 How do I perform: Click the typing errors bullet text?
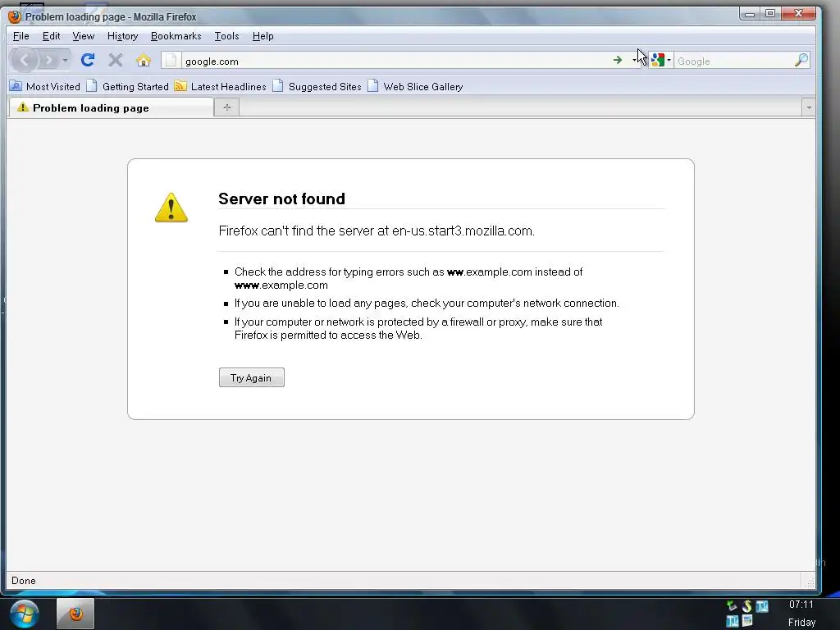pos(409,279)
